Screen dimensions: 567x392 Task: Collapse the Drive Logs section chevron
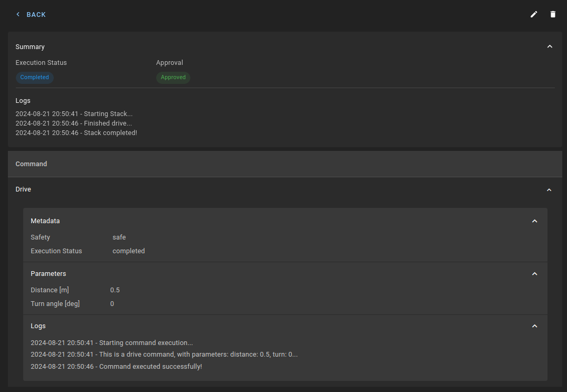coord(534,326)
